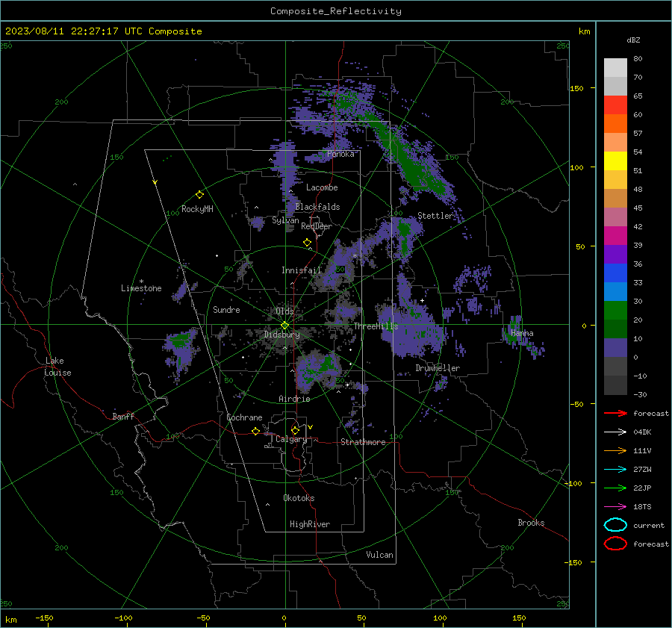Image resolution: width=672 pixels, height=628 pixels.
Task: Click the HighRiver town label
Action: (x=310, y=525)
